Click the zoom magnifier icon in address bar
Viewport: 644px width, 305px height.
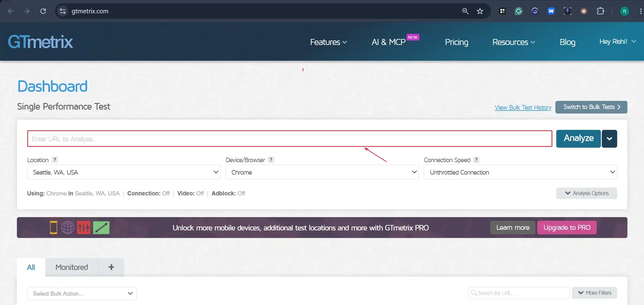point(465,11)
